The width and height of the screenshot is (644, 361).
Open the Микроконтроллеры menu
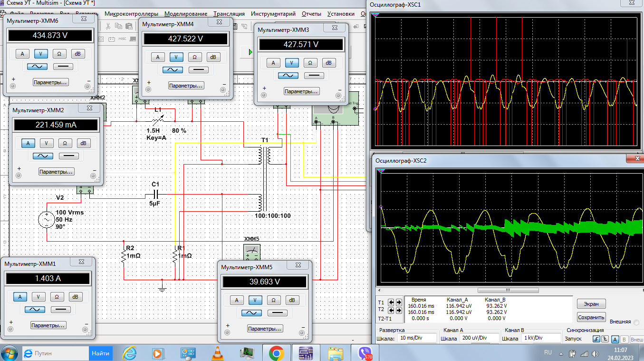point(131,14)
